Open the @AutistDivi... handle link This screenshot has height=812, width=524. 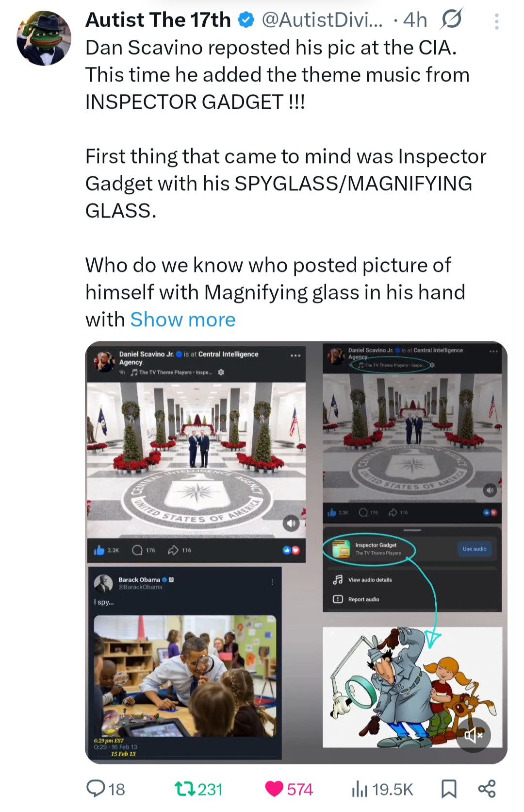pyautogui.click(x=322, y=20)
